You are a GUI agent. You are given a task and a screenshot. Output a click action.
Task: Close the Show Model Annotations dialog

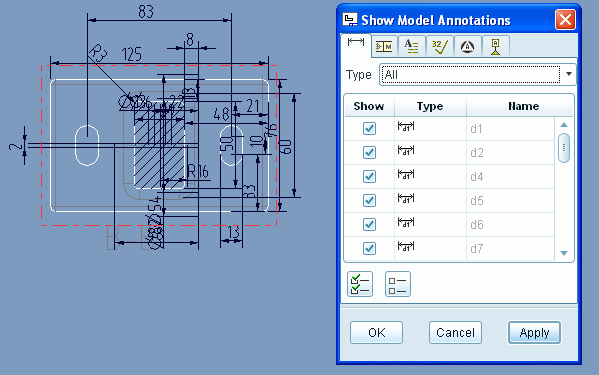click(x=565, y=20)
